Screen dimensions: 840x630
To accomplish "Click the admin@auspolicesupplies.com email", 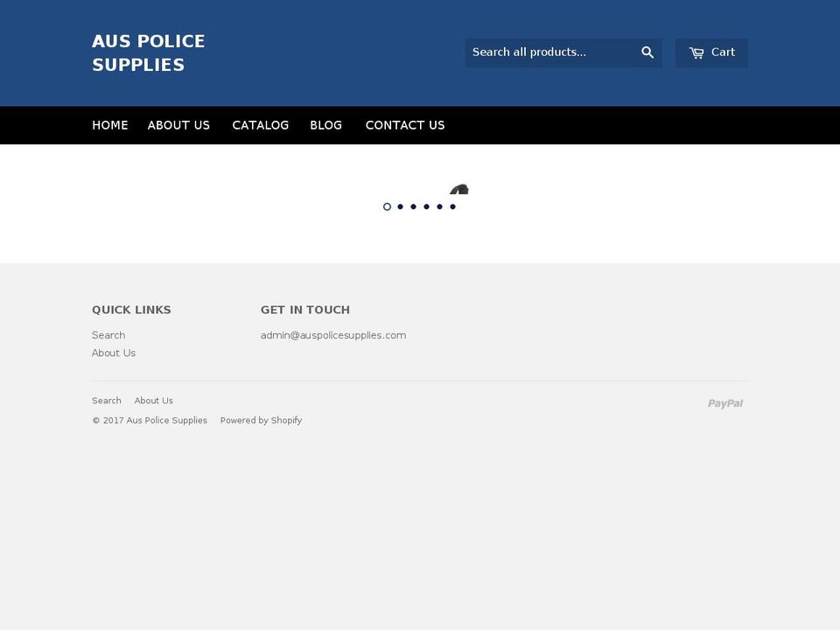I will tap(333, 335).
